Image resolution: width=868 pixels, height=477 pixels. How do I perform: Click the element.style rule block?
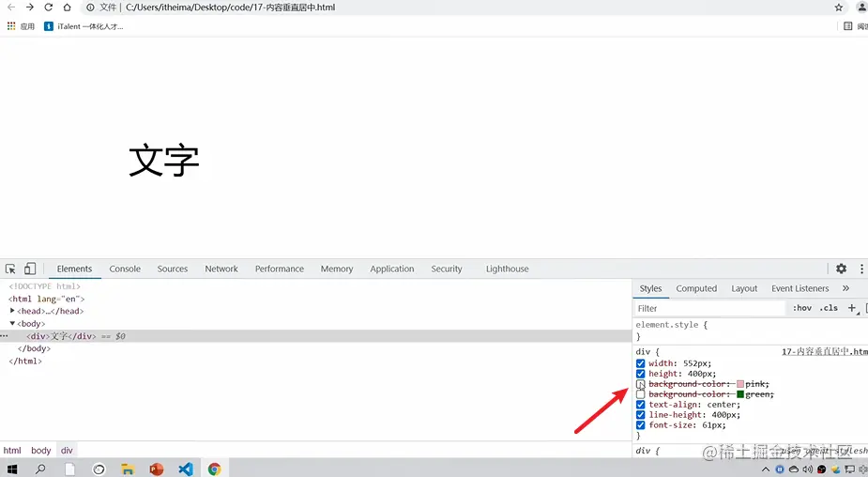(x=750, y=331)
